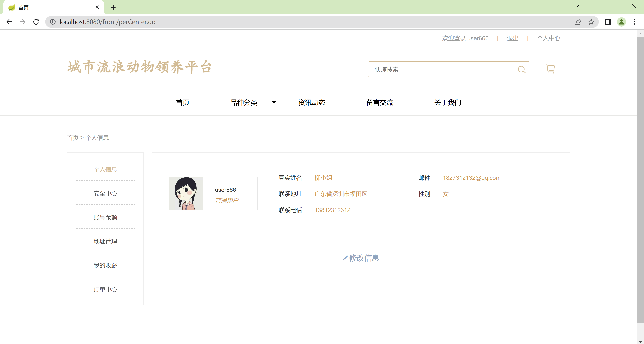
Task: Select 账号余额 in sidebar
Action: (x=105, y=217)
